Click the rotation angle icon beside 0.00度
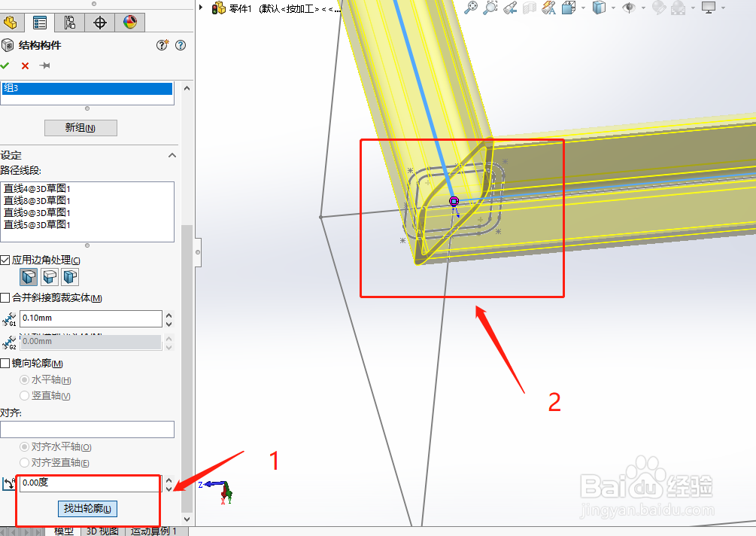 (9, 484)
